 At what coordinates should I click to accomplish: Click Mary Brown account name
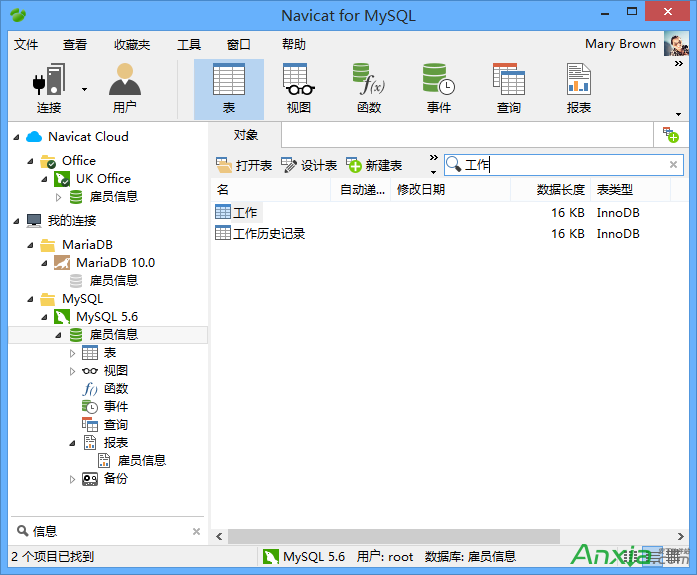[620, 44]
